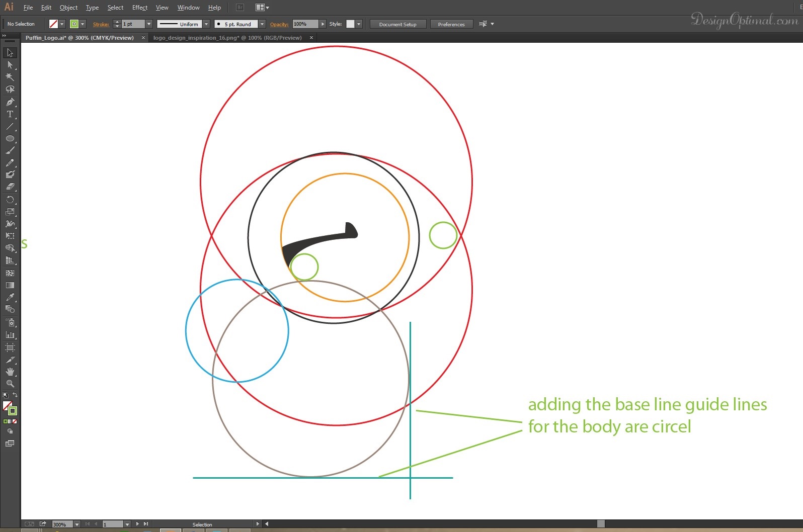
Task: Click Document Setup button
Action: (398, 24)
